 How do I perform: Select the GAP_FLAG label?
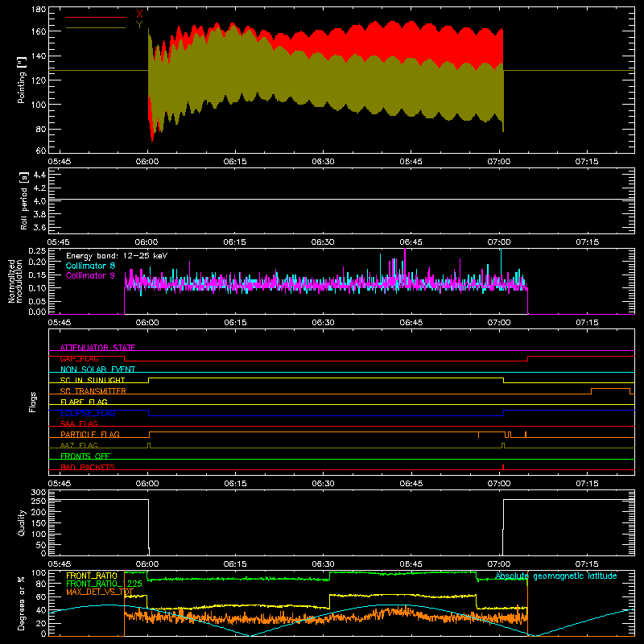click(x=79, y=358)
